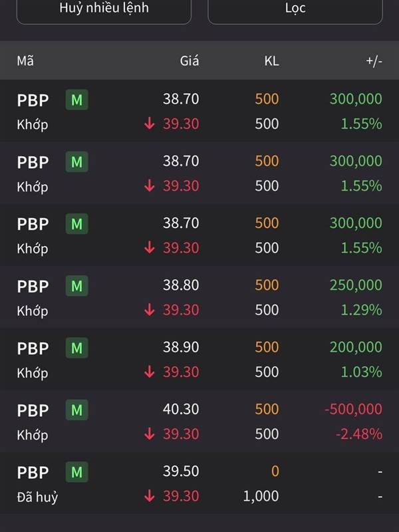Click the red down arrow in the -500,000 row
Screen dimensions: 399x532
point(150,434)
